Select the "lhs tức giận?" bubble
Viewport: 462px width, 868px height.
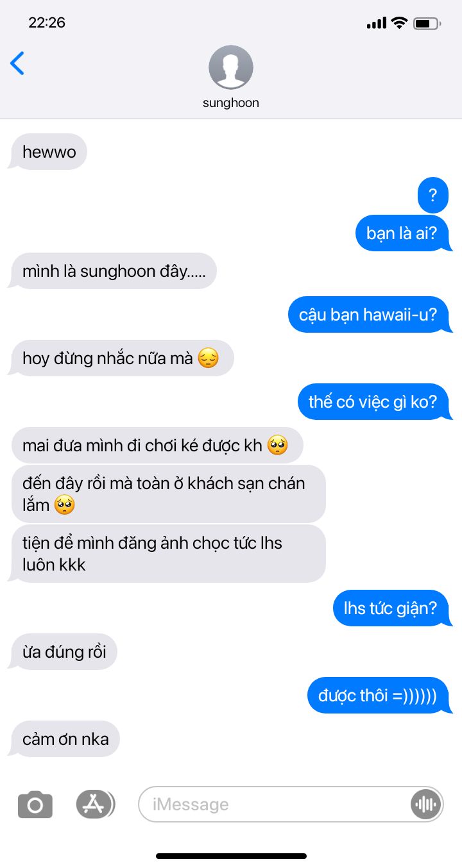[x=390, y=608]
